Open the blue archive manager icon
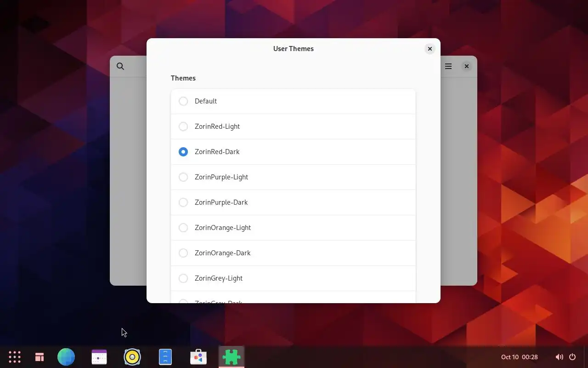588x368 pixels. (165, 357)
